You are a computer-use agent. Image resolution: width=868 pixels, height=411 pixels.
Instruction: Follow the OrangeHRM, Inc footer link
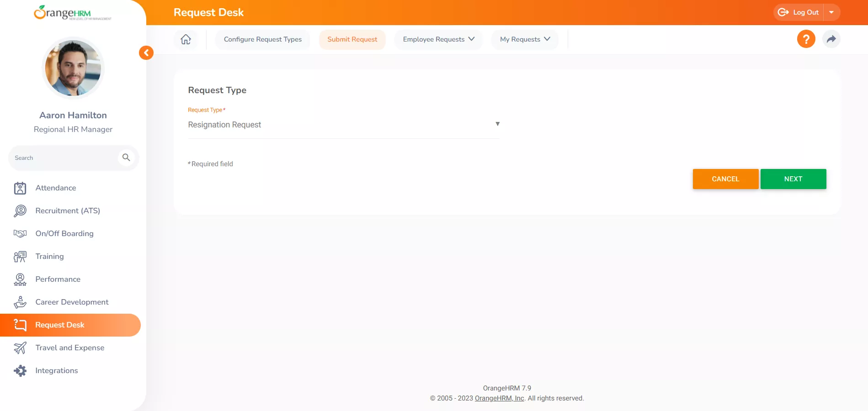pyautogui.click(x=499, y=398)
